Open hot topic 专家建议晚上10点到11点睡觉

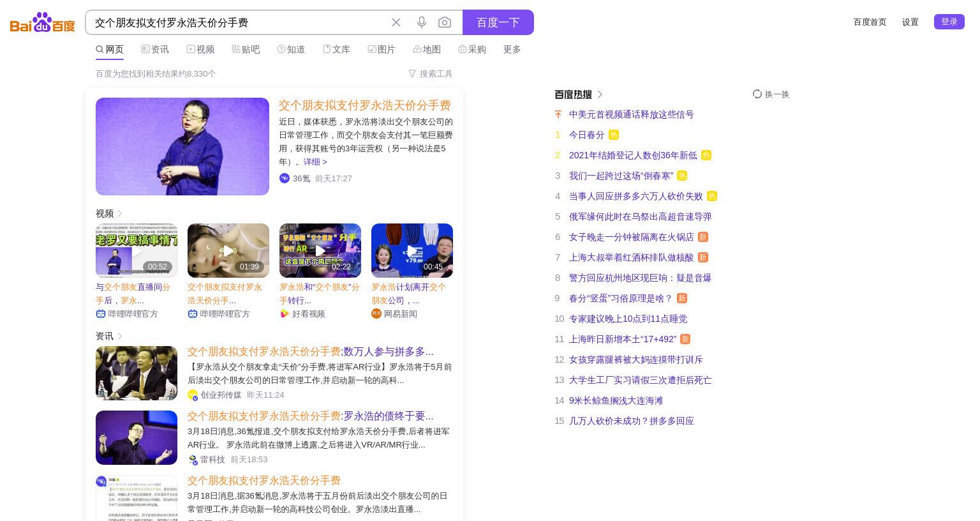click(x=628, y=319)
